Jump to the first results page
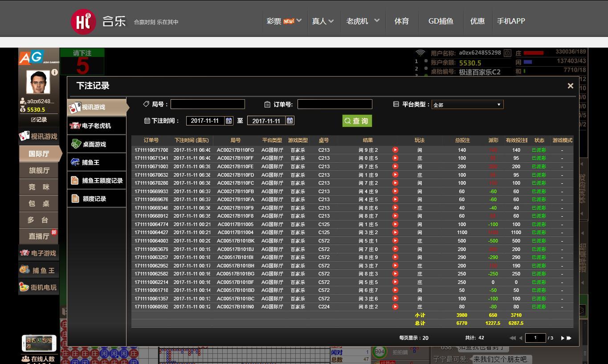This screenshot has width=608, height=364. (513, 338)
